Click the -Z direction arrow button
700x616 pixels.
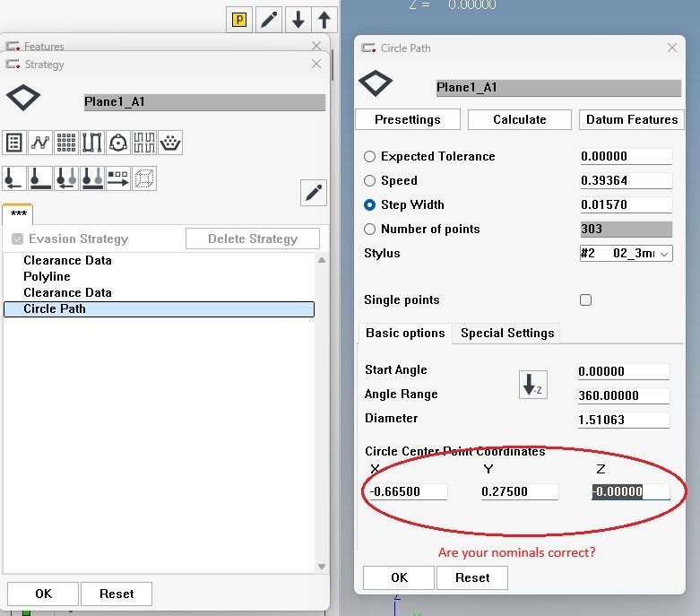pyautogui.click(x=533, y=385)
